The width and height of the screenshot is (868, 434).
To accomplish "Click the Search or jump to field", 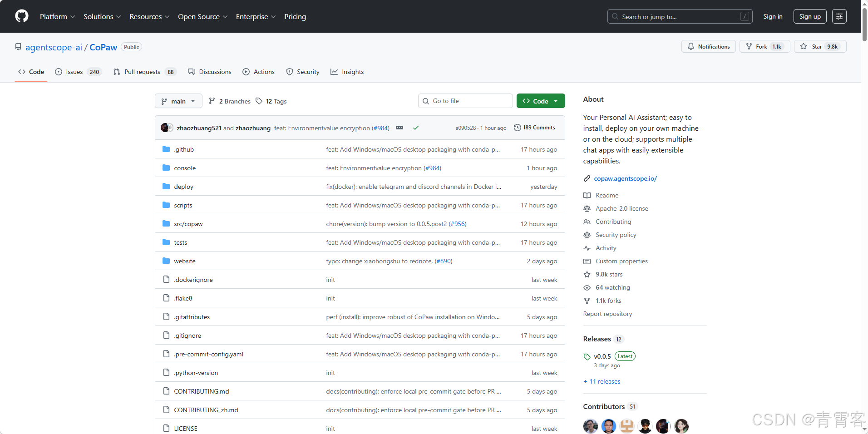I will tap(680, 16).
